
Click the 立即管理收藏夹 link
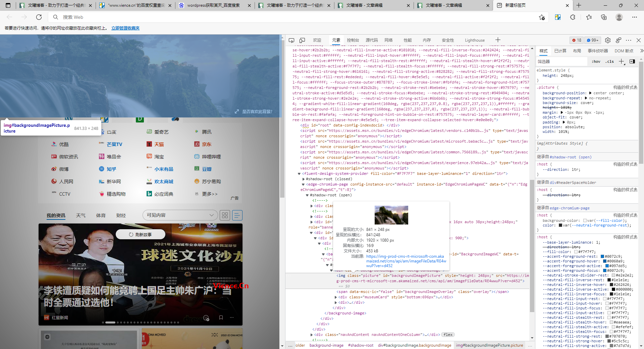(125, 28)
